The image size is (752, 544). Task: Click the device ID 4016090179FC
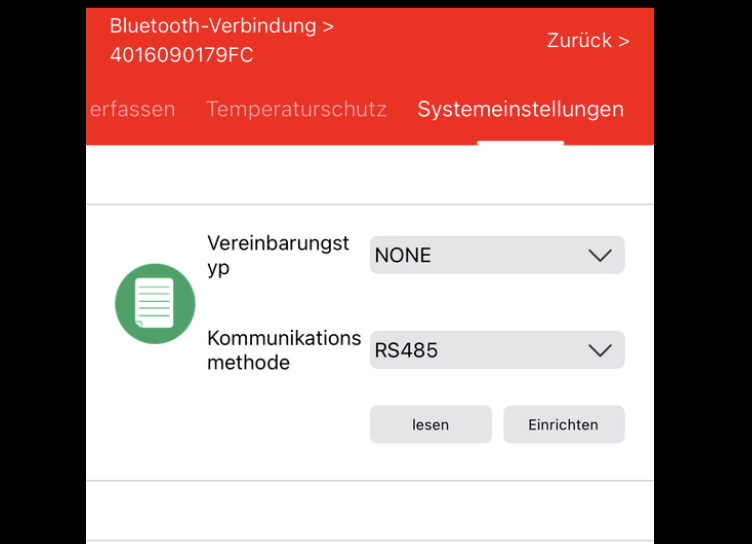tap(181, 55)
